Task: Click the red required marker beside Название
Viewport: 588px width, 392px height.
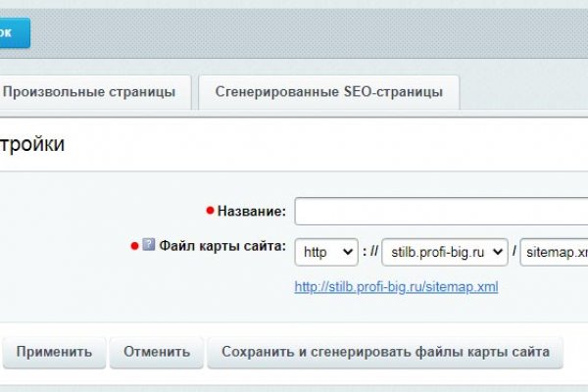Action: [210, 211]
